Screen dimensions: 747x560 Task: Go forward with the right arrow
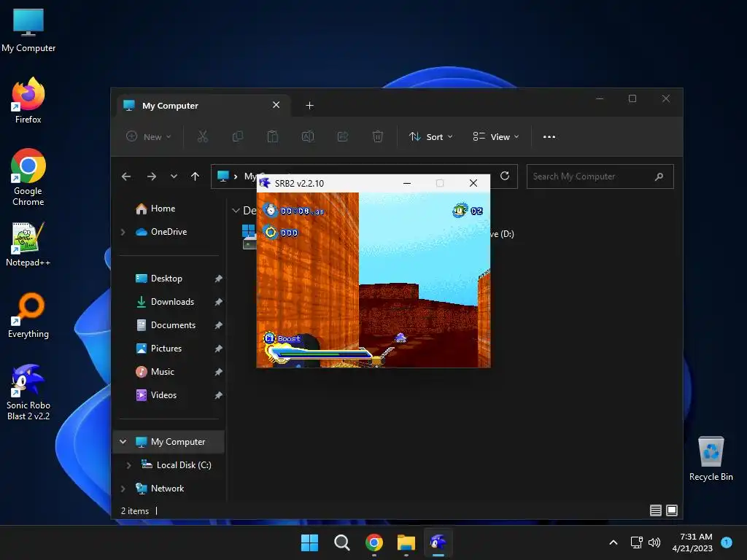pos(152,176)
